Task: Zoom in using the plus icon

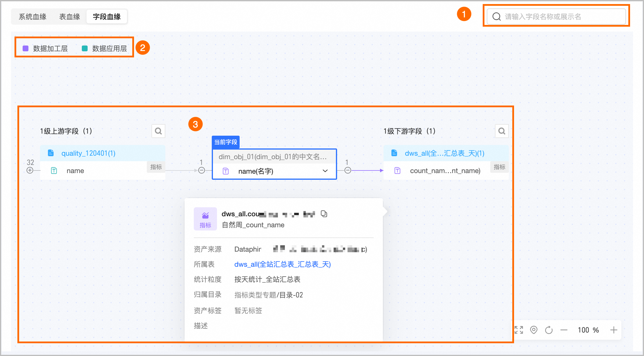Action: (614, 330)
